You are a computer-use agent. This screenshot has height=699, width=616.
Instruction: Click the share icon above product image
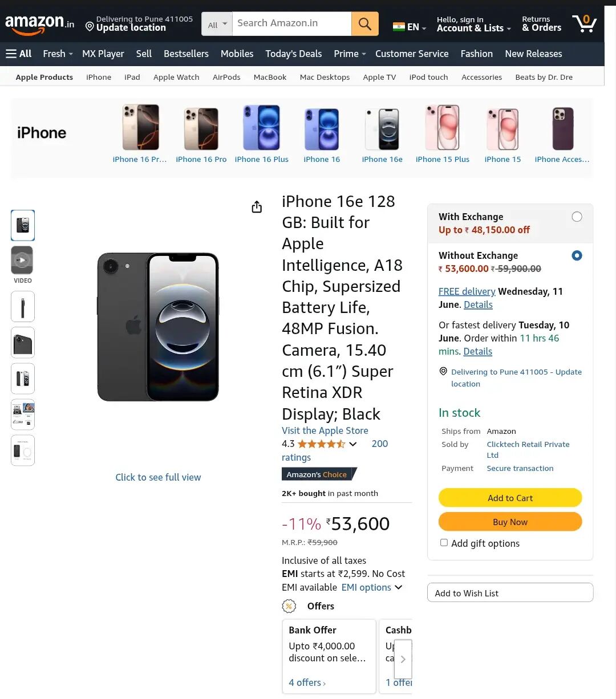click(257, 207)
